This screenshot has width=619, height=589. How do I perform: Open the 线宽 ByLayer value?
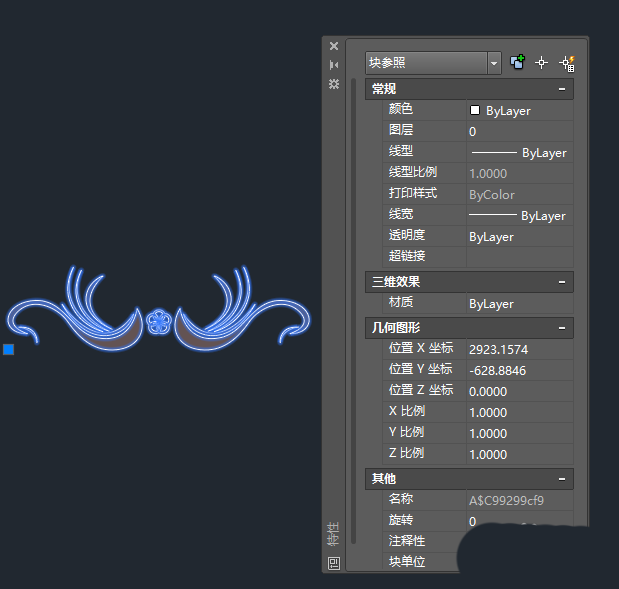click(520, 216)
